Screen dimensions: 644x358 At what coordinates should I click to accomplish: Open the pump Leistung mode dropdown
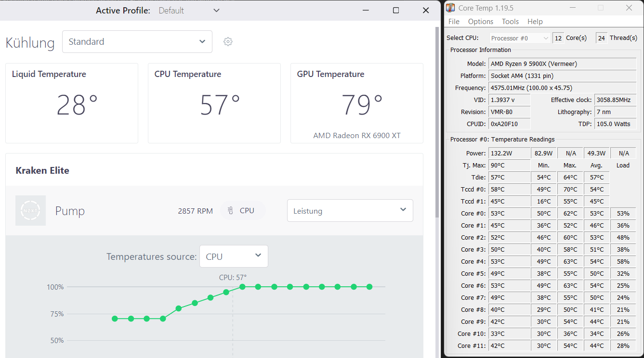point(350,211)
